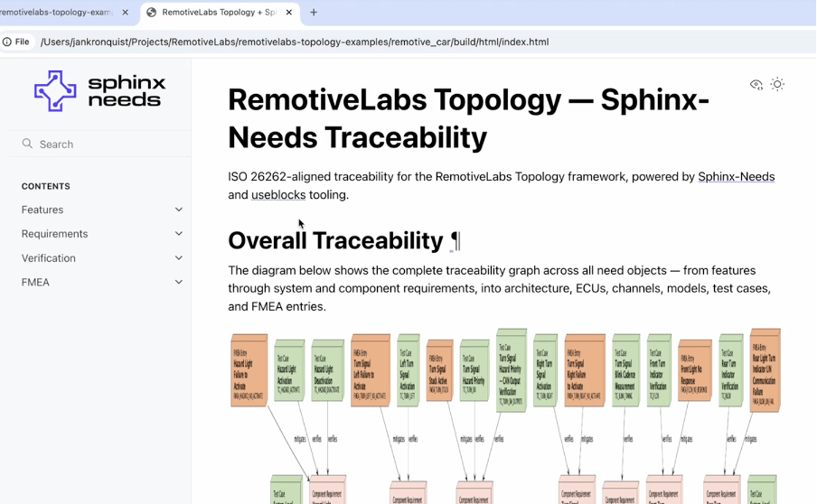Click Test Case node Right Turn Signal Activation
817x504 pixels.
[546, 370]
